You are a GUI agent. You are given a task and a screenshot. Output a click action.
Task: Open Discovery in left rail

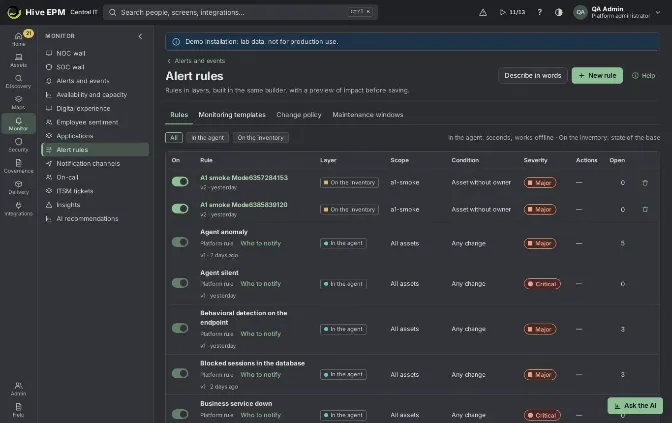coord(18,81)
